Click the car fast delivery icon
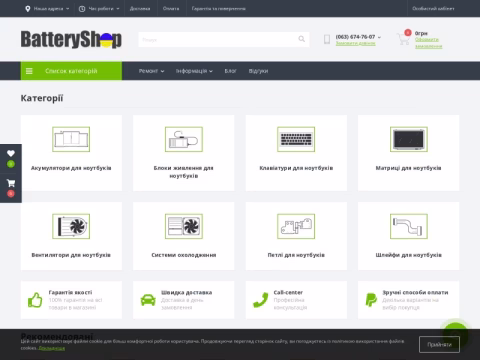The image size is (480, 360). [x=148, y=300]
